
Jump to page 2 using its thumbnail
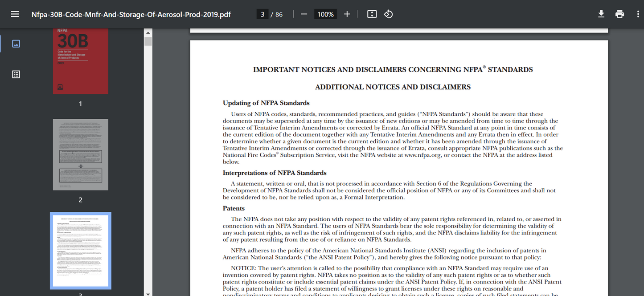point(80,154)
